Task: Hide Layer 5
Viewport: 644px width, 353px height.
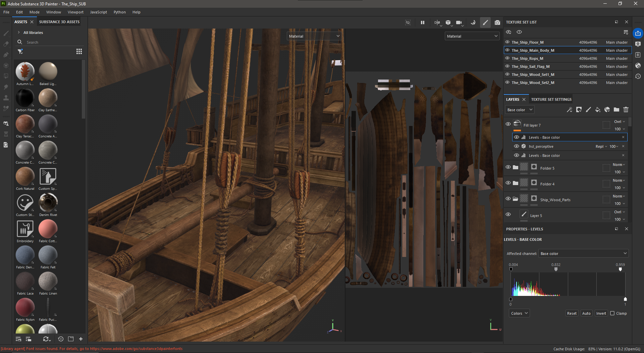Action: [508, 214]
